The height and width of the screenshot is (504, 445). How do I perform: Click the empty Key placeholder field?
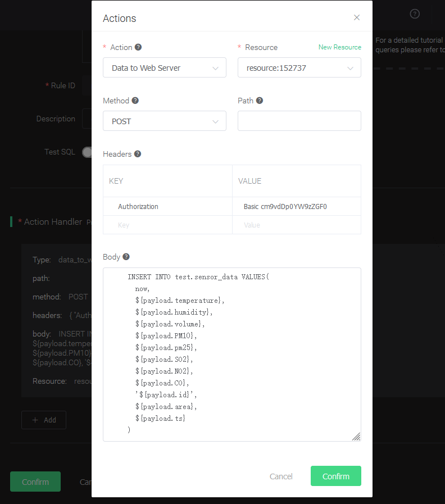pyautogui.click(x=167, y=225)
